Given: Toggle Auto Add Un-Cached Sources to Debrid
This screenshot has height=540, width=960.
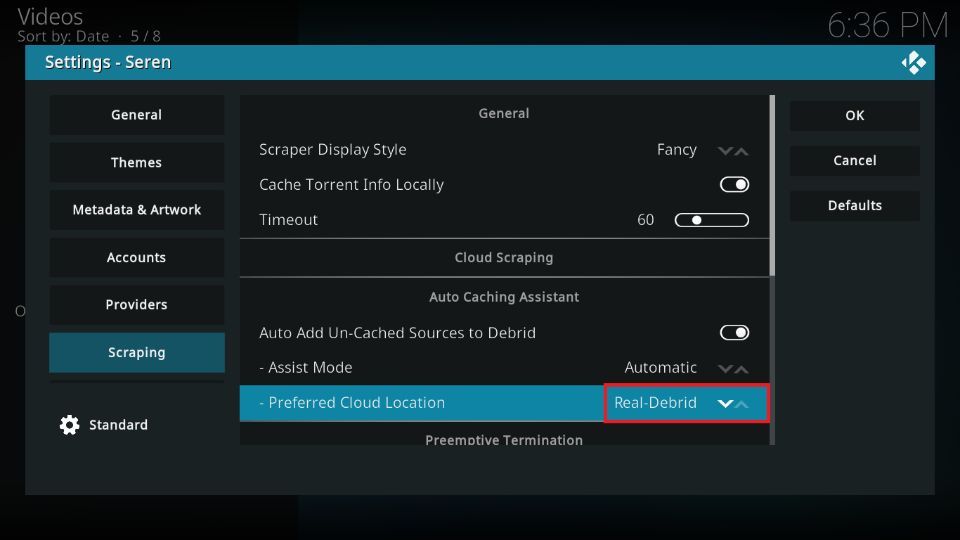Looking at the screenshot, I should 734,332.
